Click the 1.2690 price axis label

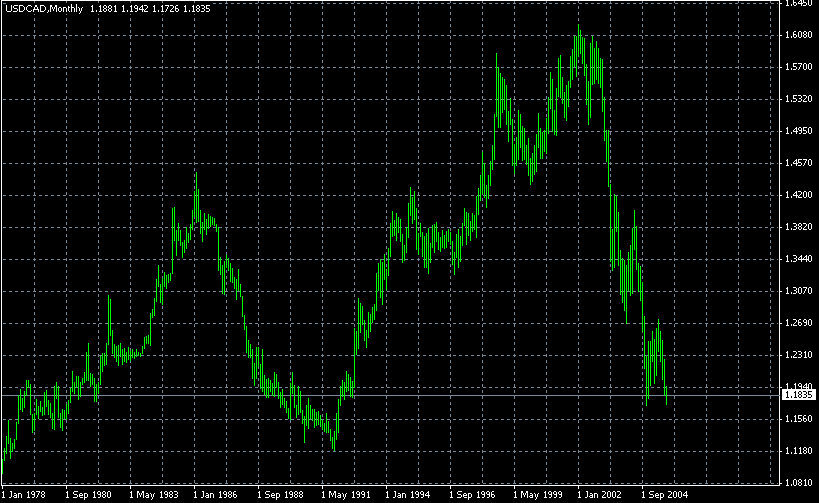799,323
